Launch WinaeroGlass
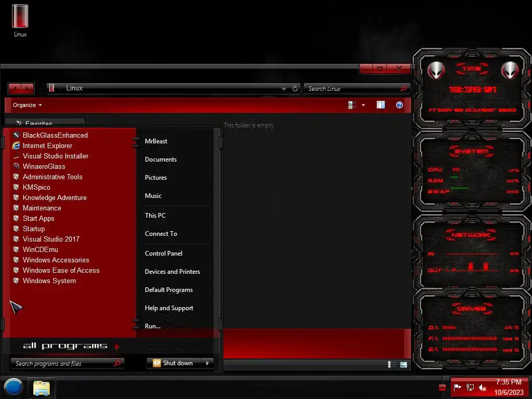 [x=44, y=166]
